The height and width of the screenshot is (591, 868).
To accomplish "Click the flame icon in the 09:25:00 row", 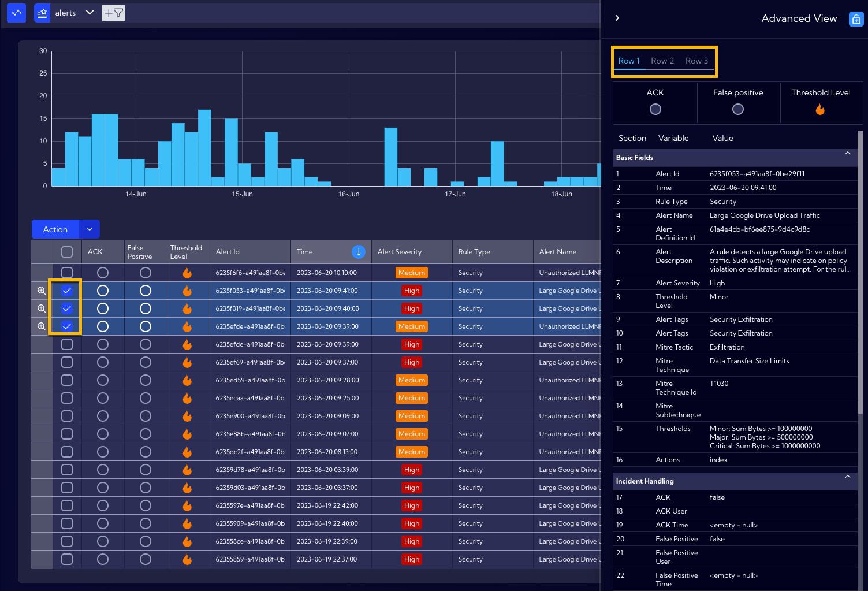I will point(187,398).
